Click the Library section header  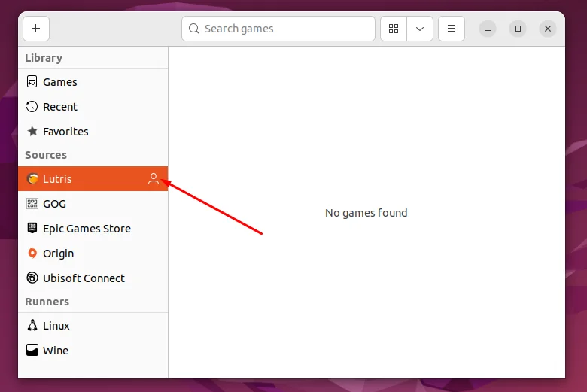coord(44,58)
